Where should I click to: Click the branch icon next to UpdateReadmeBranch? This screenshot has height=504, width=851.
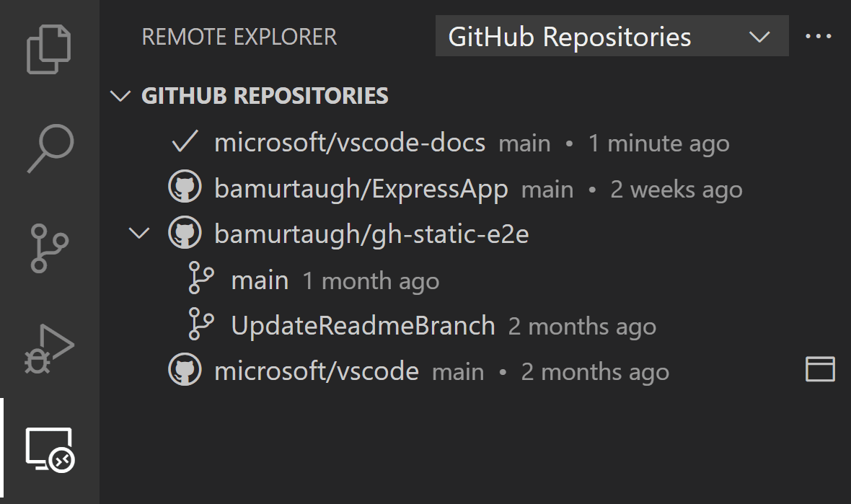(x=202, y=325)
